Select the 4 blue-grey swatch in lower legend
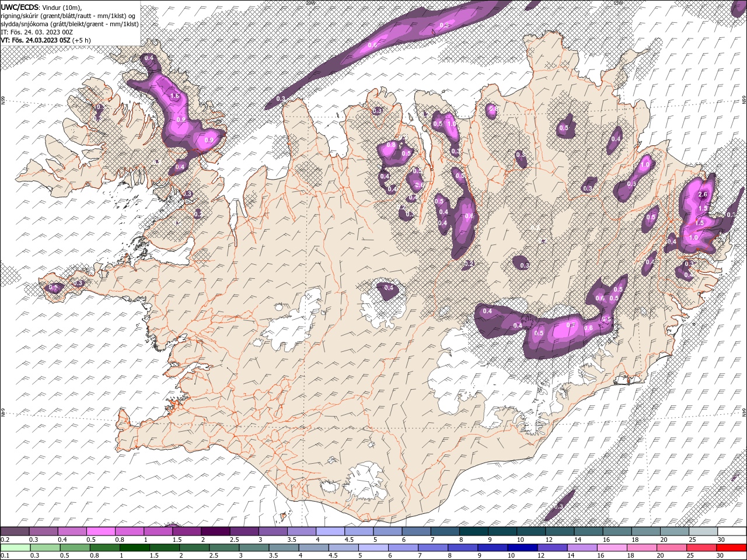The height and width of the screenshot is (560, 747). (x=313, y=548)
